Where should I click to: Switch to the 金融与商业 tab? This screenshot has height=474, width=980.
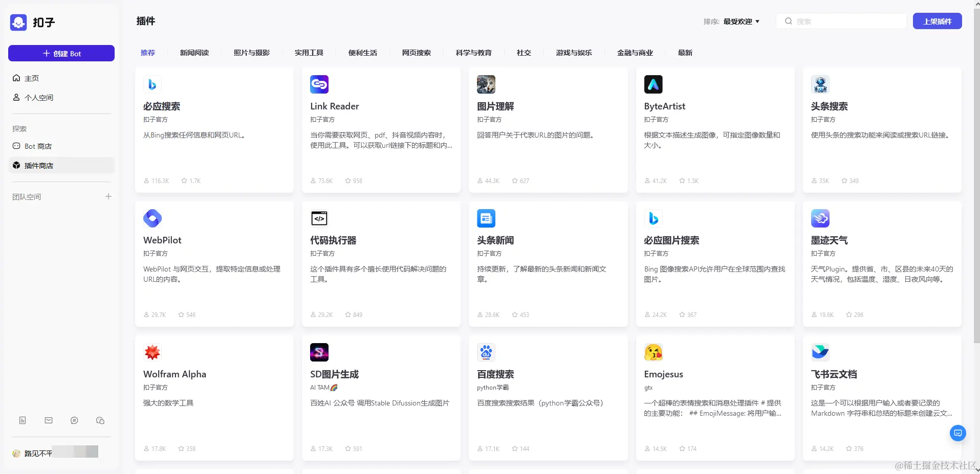635,53
